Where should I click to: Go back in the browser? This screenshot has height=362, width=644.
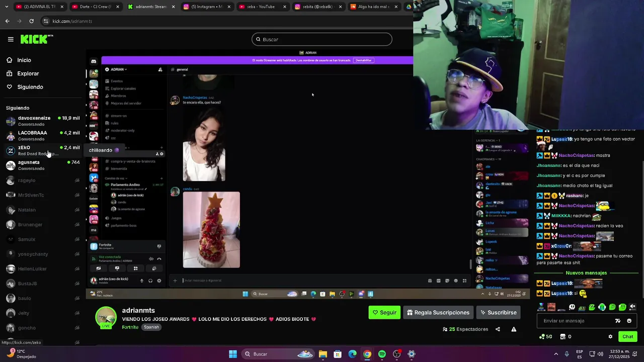click(x=7, y=21)
